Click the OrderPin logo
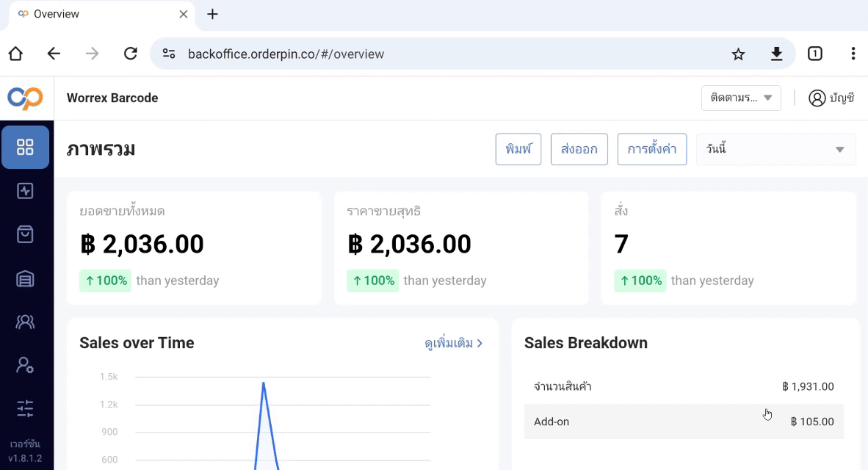The height and width of the screenshot is (470, 868). 25,98
